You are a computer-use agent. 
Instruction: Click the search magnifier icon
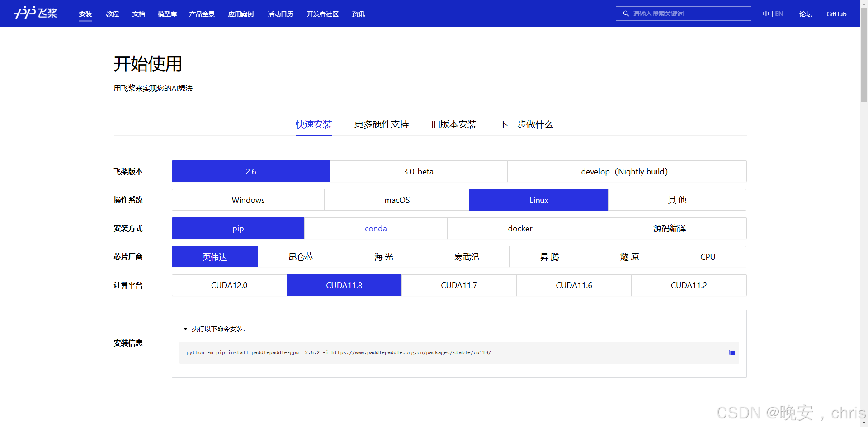(x=626, y=14)
